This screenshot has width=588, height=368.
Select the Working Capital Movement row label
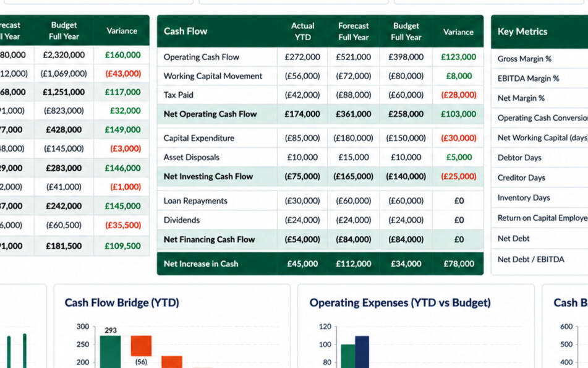(x=213, y=76)
